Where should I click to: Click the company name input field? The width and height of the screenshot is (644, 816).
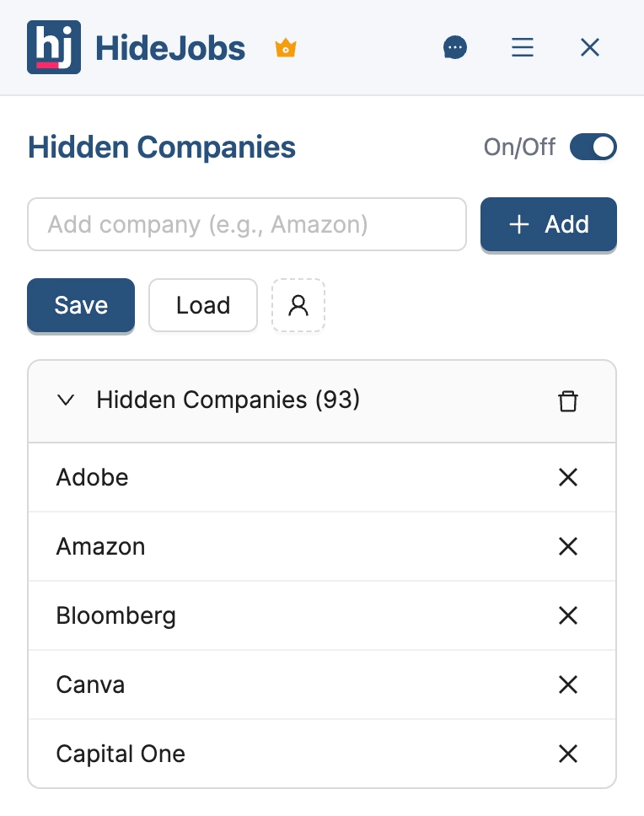[x=246, y=224]
